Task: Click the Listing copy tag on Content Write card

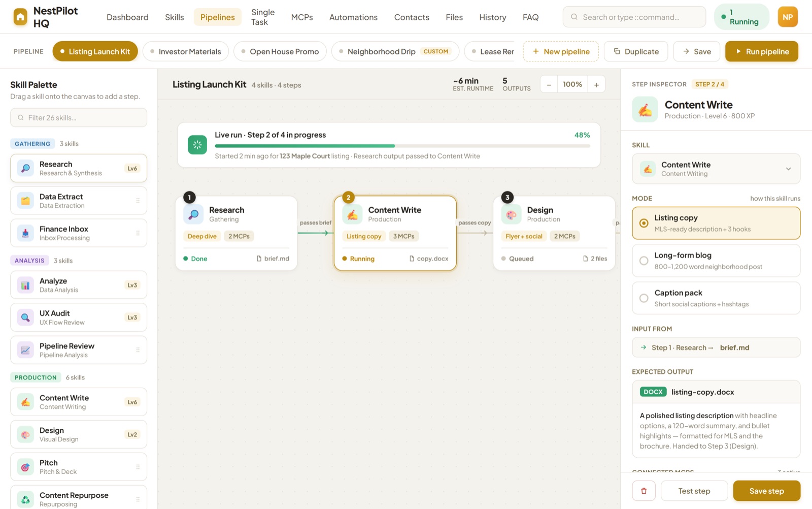Action: [x=364, y=236]
